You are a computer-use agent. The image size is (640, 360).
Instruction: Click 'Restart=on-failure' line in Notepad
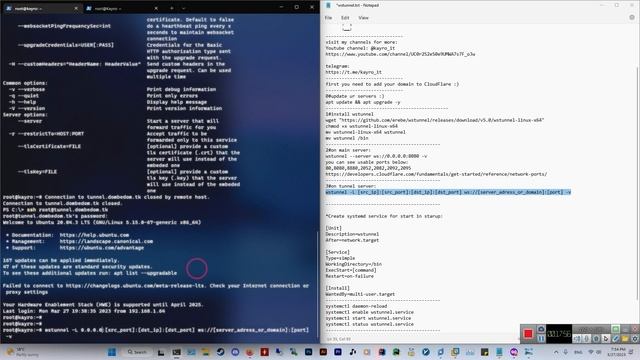349,276
